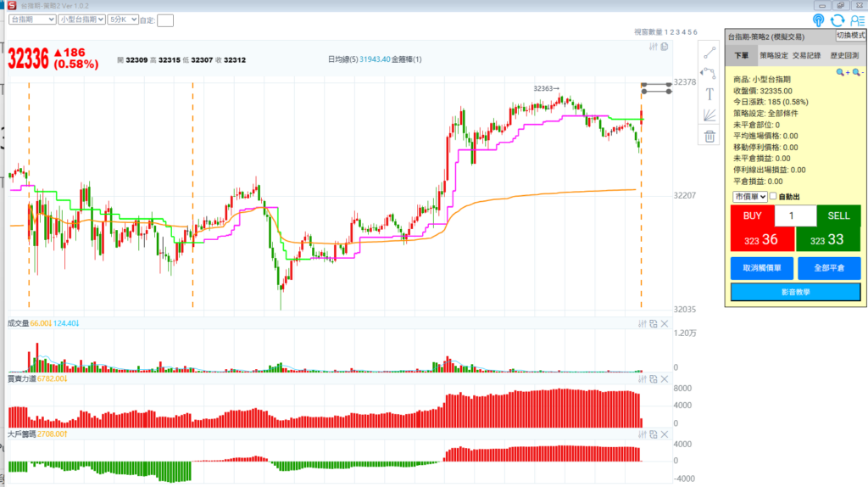This screenshot has height=487, width=868.
Task: Switch to the 策略設定 tab
Action: 773,55
